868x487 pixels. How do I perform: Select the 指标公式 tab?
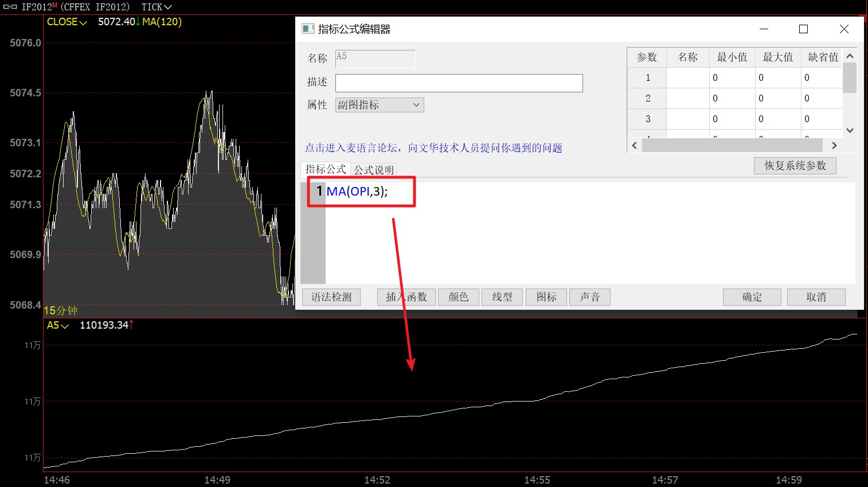325,169
